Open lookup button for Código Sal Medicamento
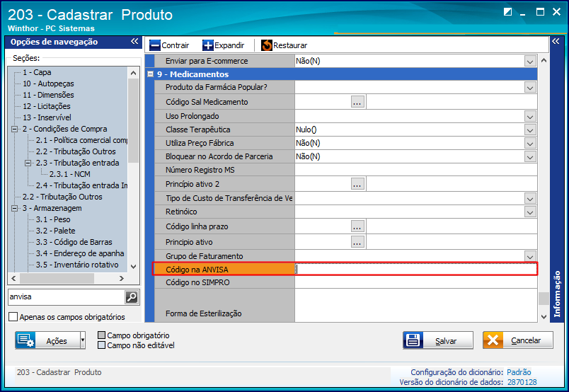The width and height of the screenshot is (569, 392). 357,102
